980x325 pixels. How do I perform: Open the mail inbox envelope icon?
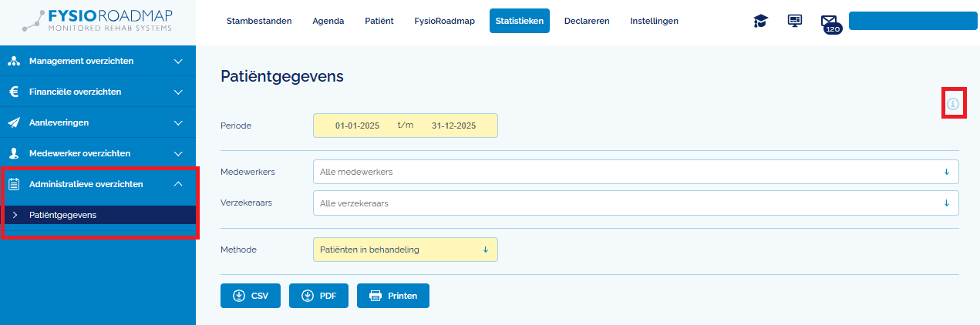click(829, 22)
